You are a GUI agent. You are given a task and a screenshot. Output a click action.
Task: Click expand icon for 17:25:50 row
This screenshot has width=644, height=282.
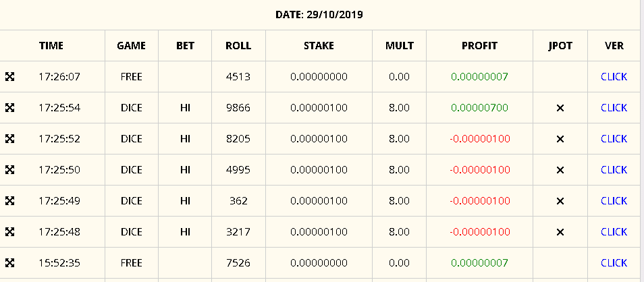tap(9, 170)
